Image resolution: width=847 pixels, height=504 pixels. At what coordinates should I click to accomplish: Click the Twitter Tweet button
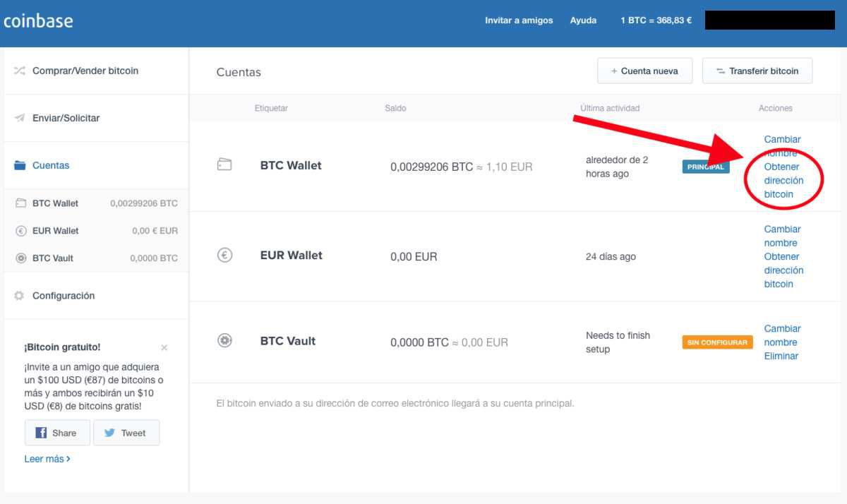coord(126,433)
